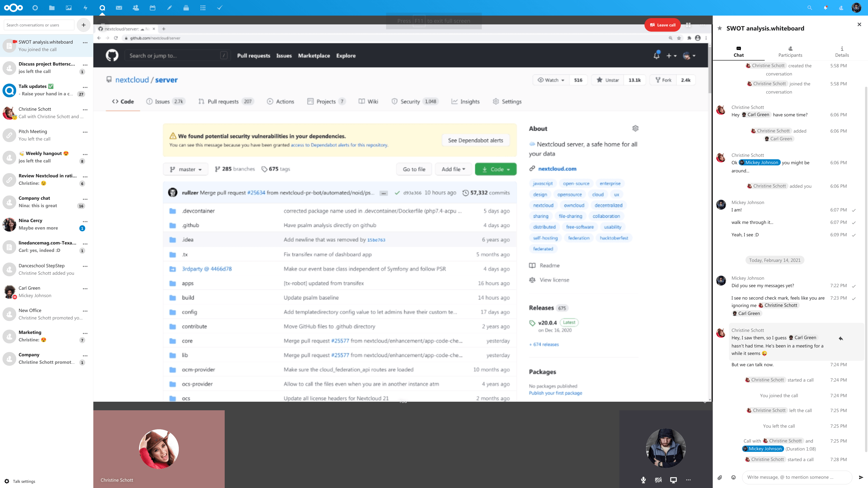
Task: Mute the microphone in the call
Action: click(643, 480)
